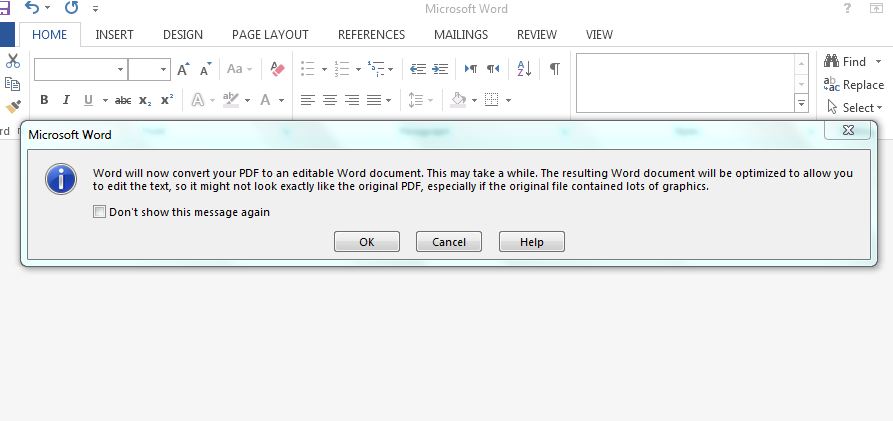Click the Clear Formatting eraser icon
893x421 pixels.
[277, 69]
